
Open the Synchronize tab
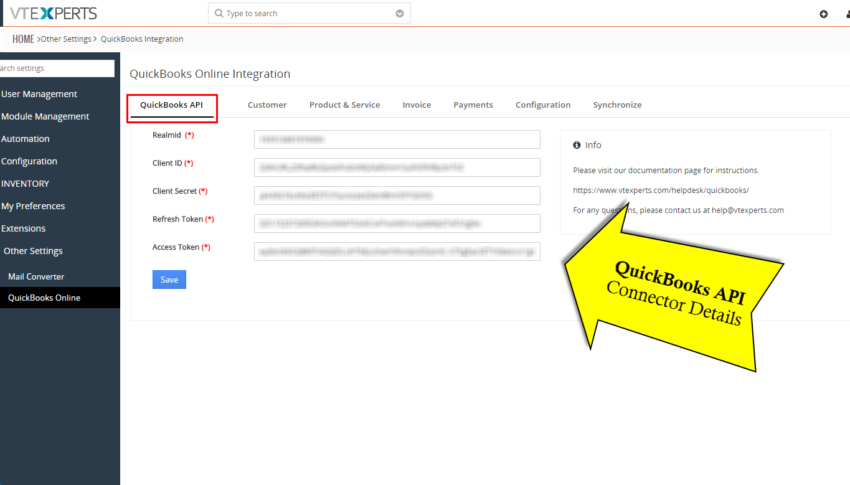tap(617, 105)
